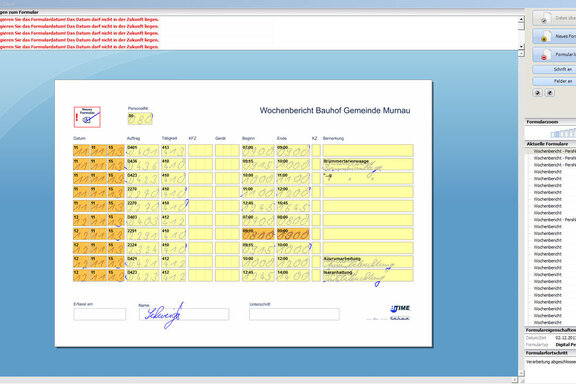Click the 'Neues For...' new form button
The width and height of the screenshot is (576, 384).
pos(554,36)
